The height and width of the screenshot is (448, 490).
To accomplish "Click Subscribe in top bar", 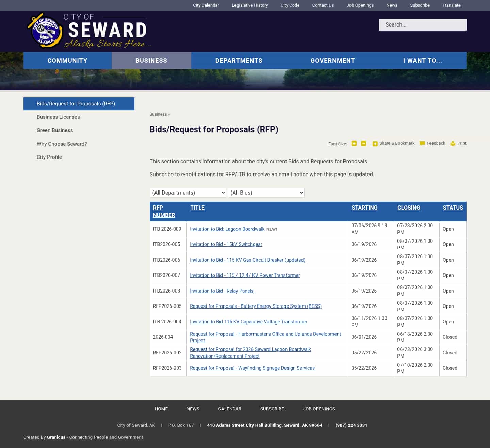I will click(420, 5).
